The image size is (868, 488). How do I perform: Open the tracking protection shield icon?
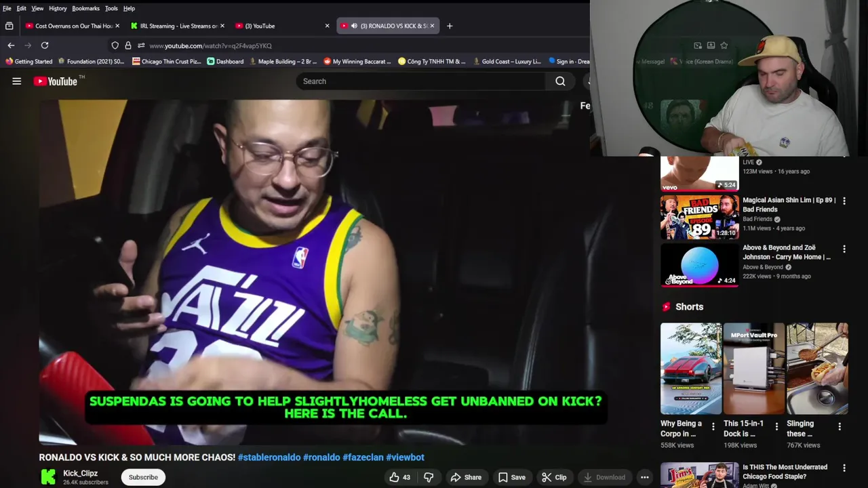pyautogui.click(x=115, y=45)
